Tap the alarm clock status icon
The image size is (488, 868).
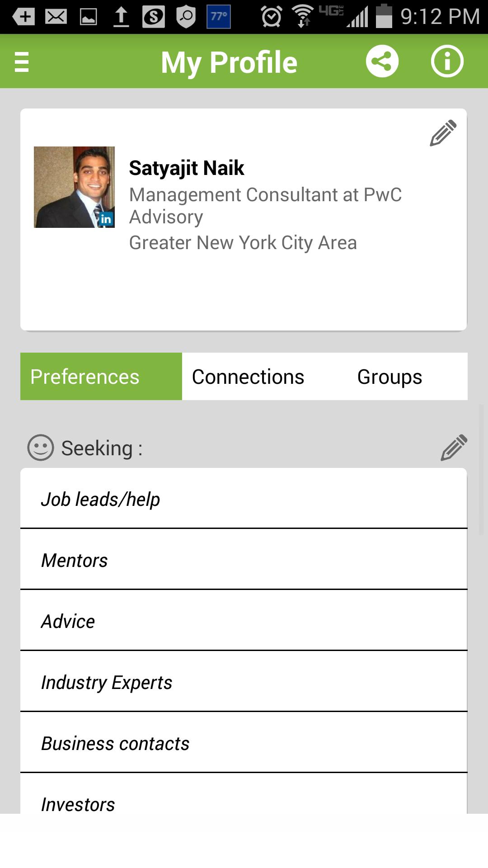pyautogui.click(x=271, y=17)
